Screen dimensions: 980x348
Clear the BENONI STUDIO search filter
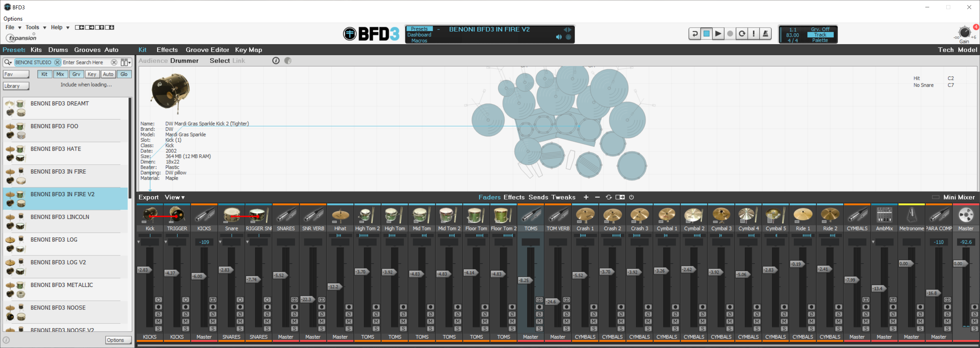[57, 62]
